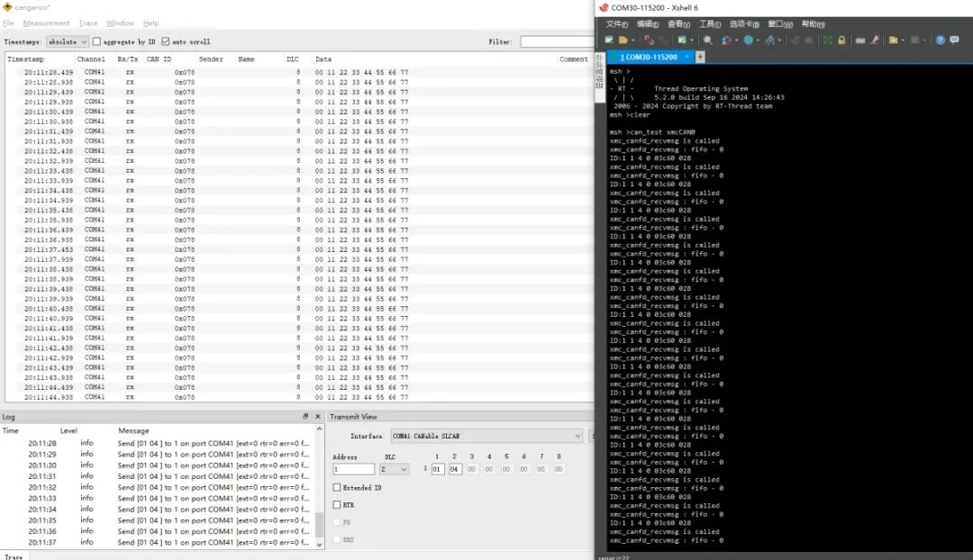Expand the Open Session icon's dropdown arrow
The width and height of the screenshot is (973, 560).
coord(633,41)
